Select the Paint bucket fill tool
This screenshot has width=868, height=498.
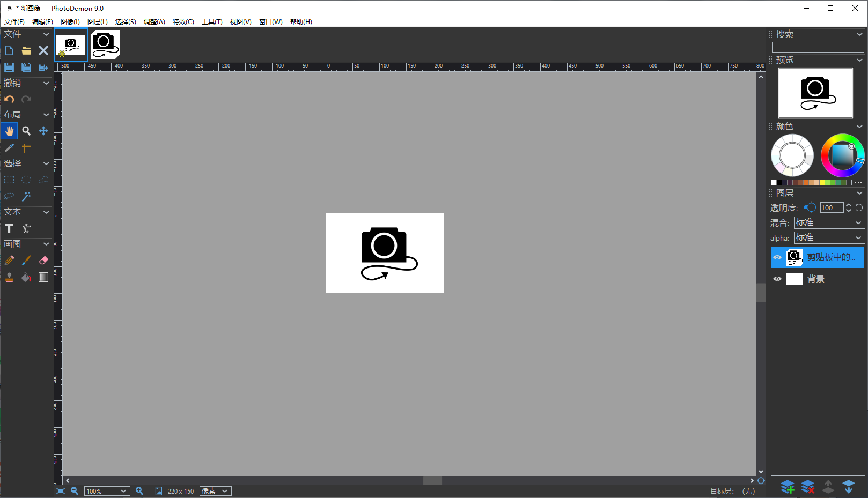26,277
